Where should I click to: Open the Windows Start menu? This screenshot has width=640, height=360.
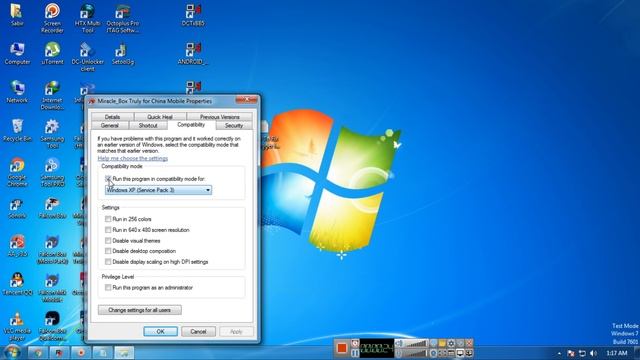[12, 352]
